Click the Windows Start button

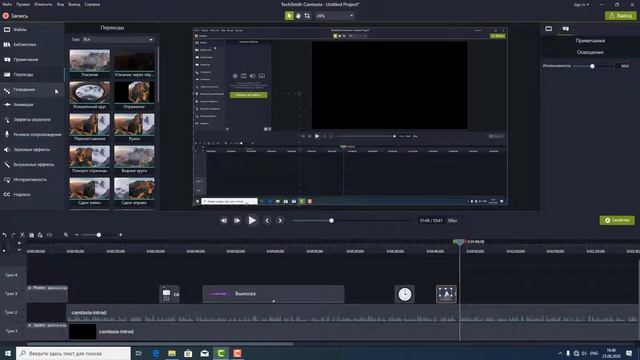(8, 353)
